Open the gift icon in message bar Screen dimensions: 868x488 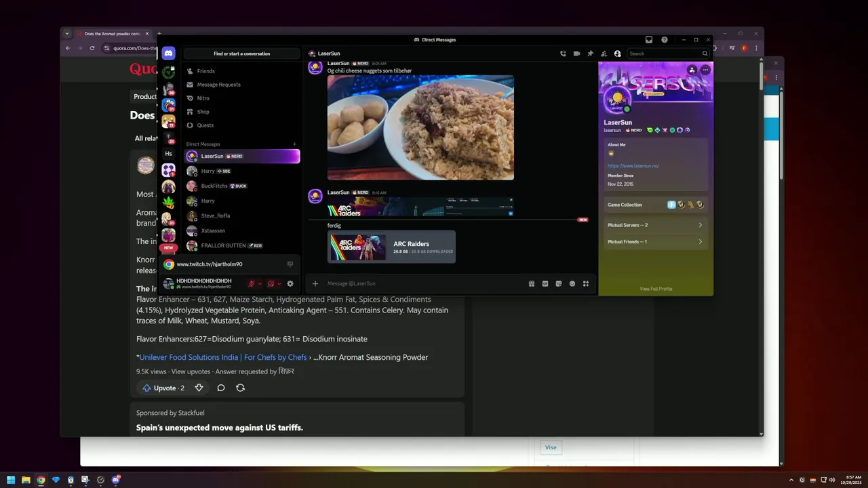click(532, 283)
